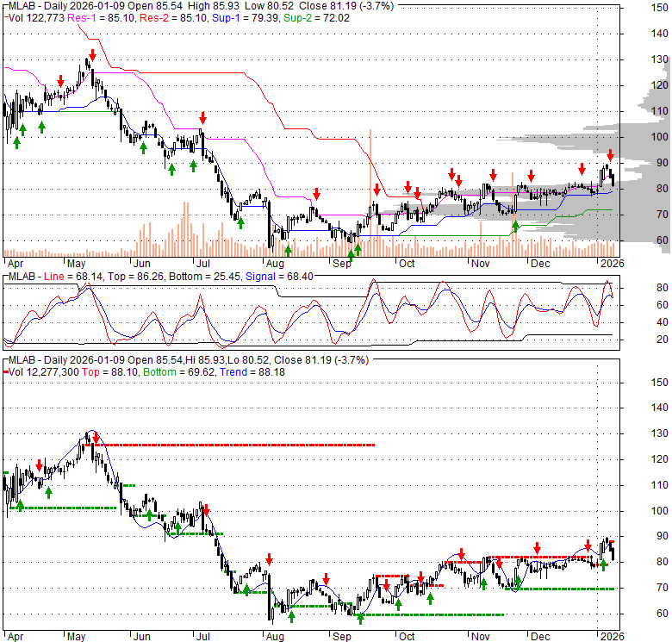Click the 'Res-1 = 85.10' legend label
Viewport: 672px width, 642px height.
[x=102, y=18]
